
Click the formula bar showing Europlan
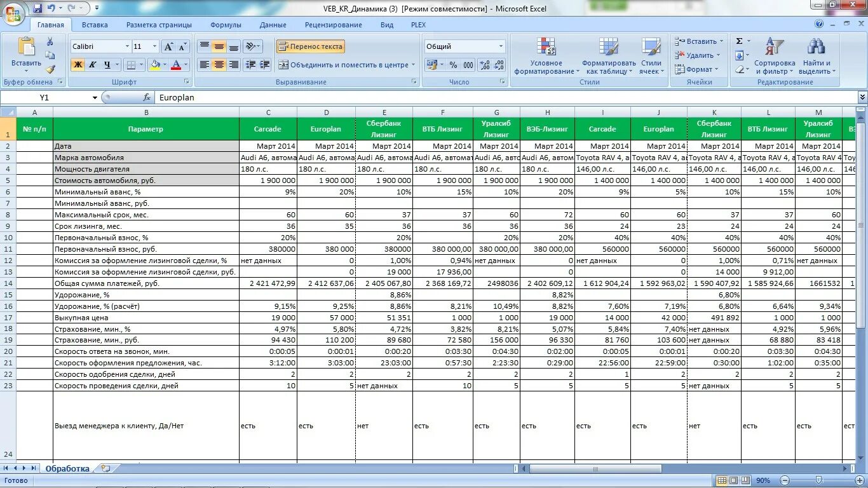pyautogui.click(x=505, y=97)
